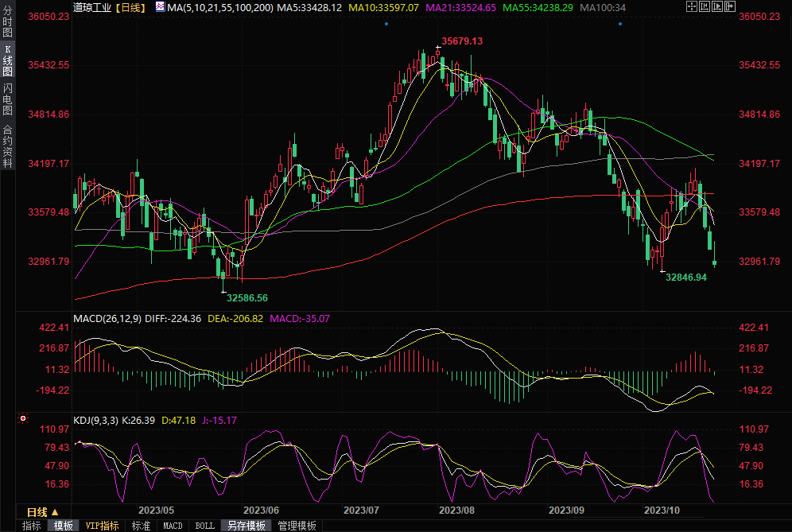792x532 pixels.
Task: Click the exit-arrow icon at top right
Action: tap(730, 7)
